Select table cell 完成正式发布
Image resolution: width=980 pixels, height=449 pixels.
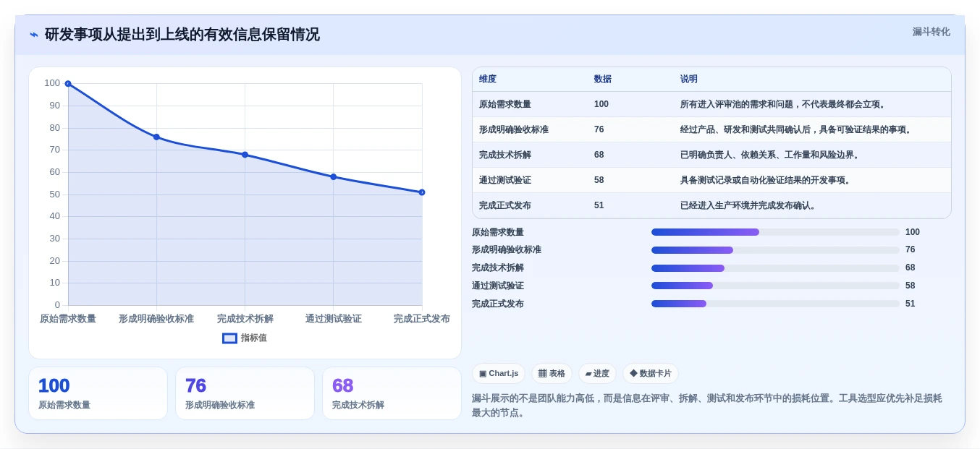coord(505,205)
